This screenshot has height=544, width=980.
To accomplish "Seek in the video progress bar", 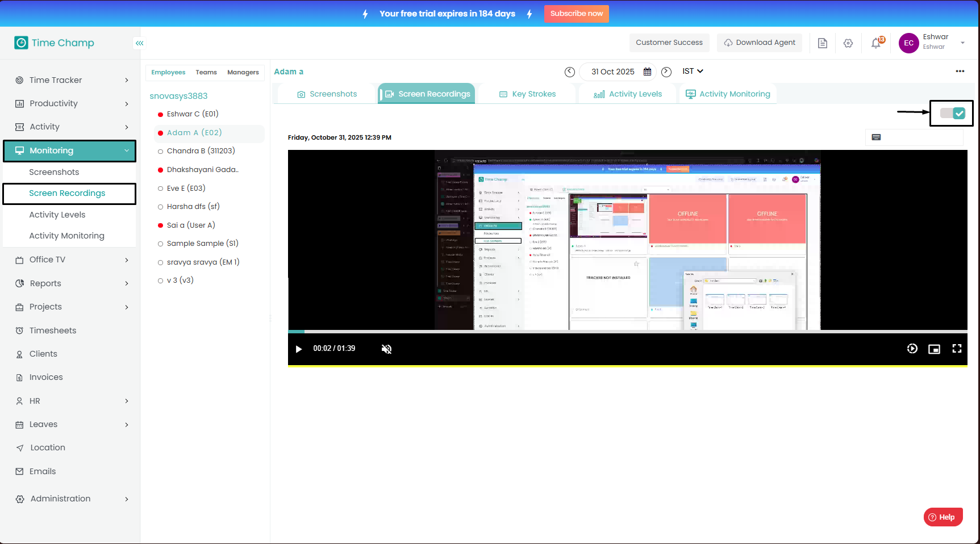I will click(x=628, y=331).
